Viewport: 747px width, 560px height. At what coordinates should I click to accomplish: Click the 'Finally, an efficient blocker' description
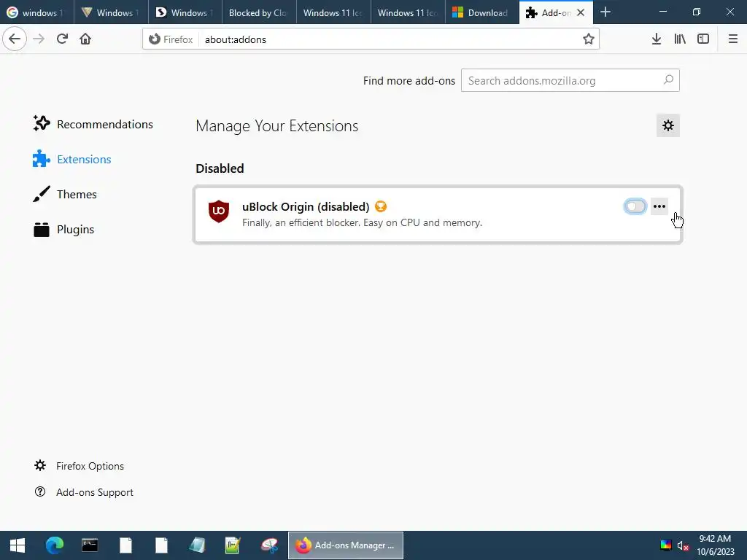(x=362, y=223)
